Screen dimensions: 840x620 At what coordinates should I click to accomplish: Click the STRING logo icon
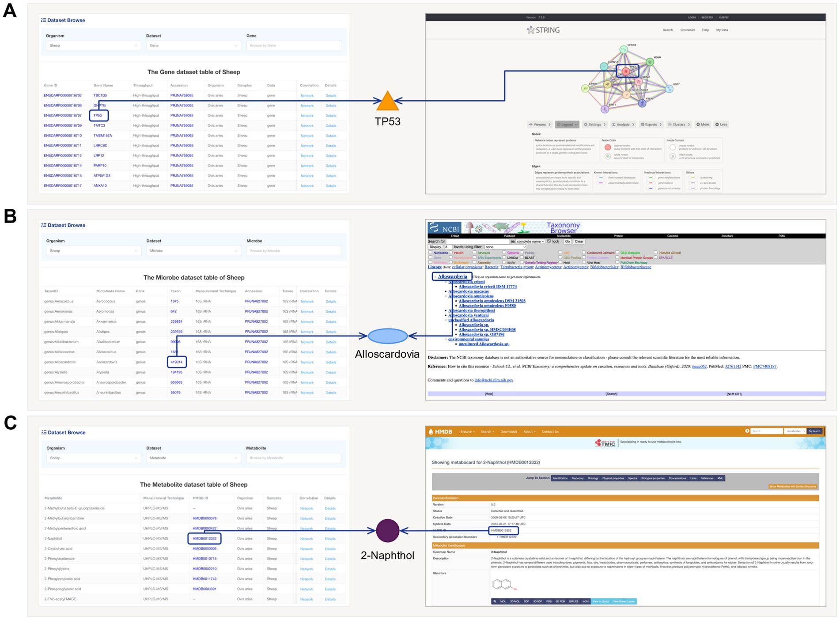pos(531,30)
